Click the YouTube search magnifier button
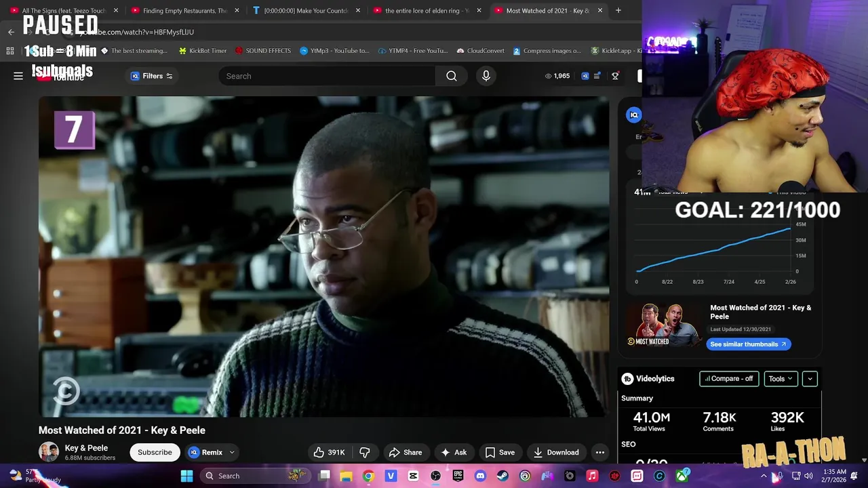 pos(452,76)
